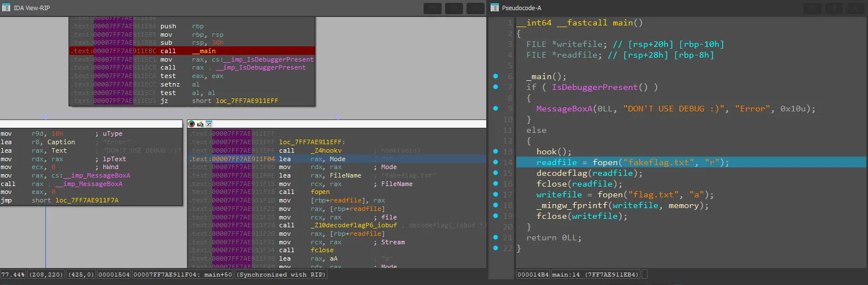Click the 77.44% zoom level in status bar
Image resolution: width=868 pixels, height=285 pixels.
coord(12,274)
